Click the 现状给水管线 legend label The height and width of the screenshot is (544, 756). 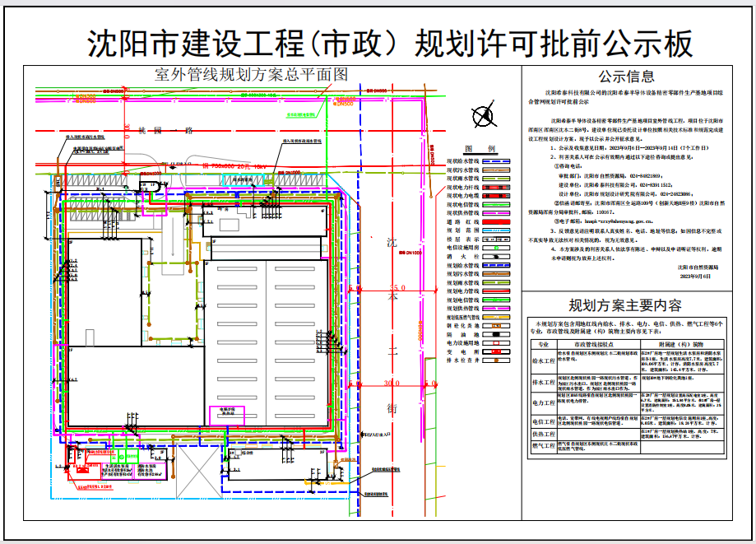tap(463, 161)
